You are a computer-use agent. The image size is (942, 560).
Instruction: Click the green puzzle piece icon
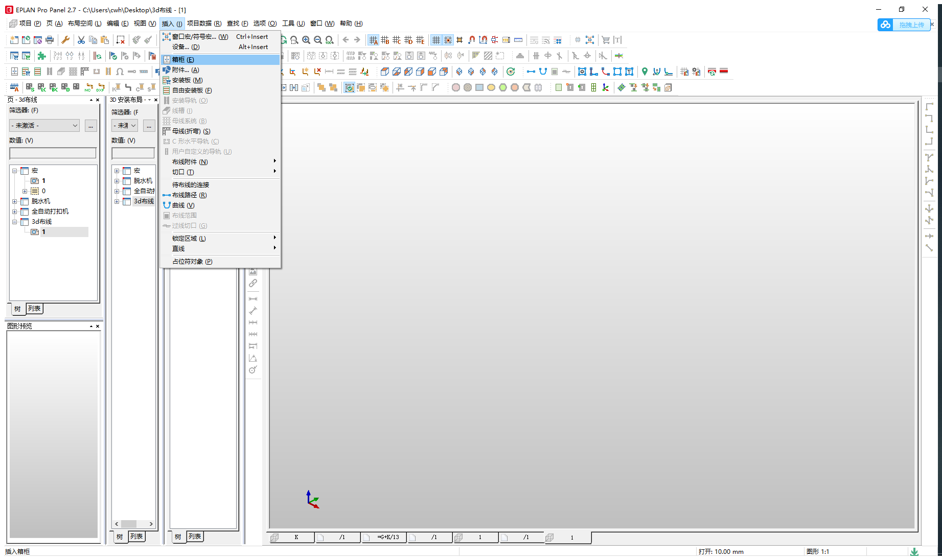tap(42, 56)
